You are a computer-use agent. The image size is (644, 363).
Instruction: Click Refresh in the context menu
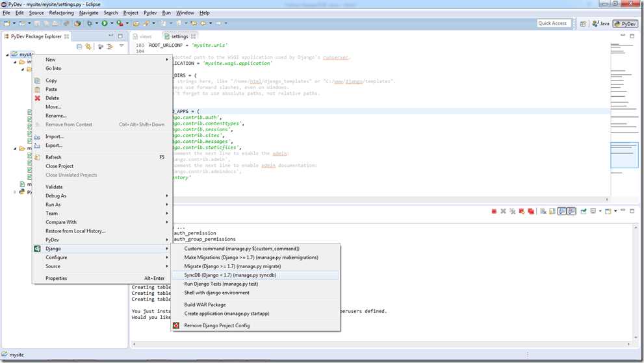coord(102,157)
